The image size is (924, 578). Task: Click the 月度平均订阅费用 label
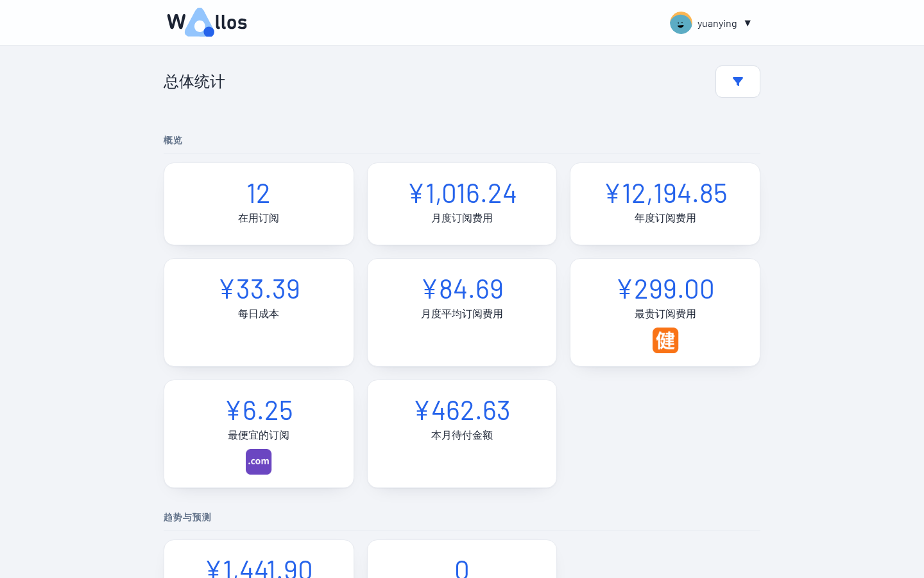coord(462,314)
